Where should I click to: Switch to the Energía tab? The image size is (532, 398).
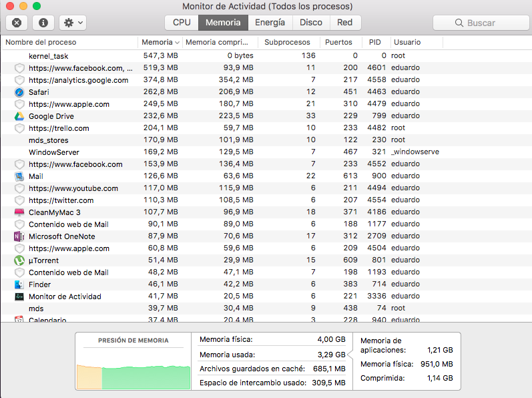pyautogui.click(x=270, y=23)
